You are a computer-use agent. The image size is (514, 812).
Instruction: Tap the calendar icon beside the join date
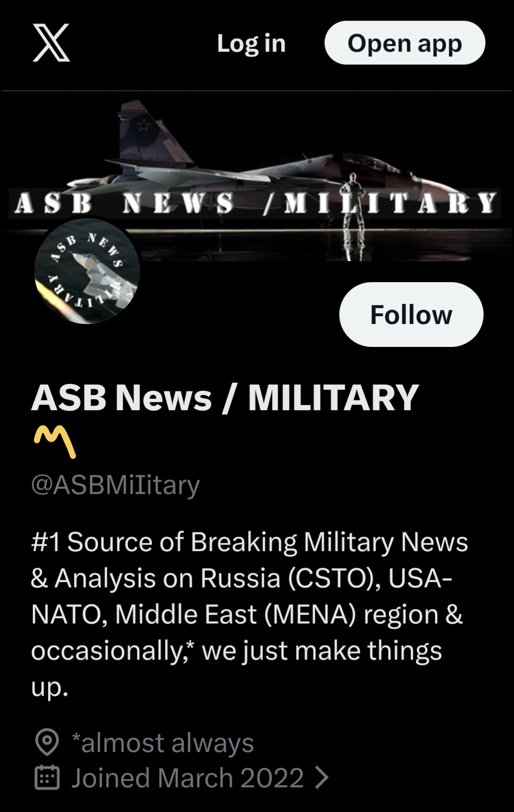47,777
